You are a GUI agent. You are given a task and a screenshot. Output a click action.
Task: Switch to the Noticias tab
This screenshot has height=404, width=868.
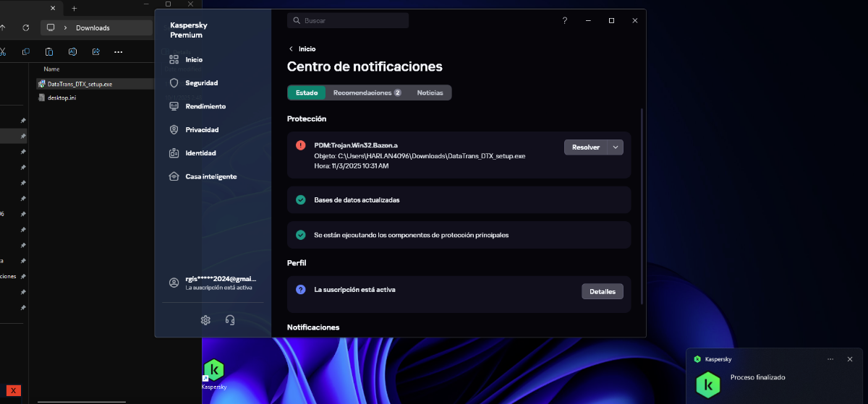tap(430, 93)
